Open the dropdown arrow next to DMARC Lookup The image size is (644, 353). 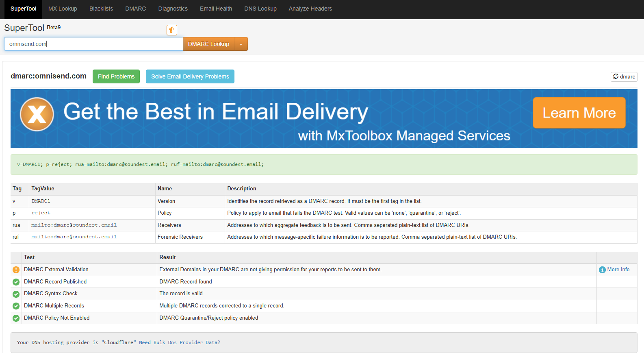[x=241, y=44]
